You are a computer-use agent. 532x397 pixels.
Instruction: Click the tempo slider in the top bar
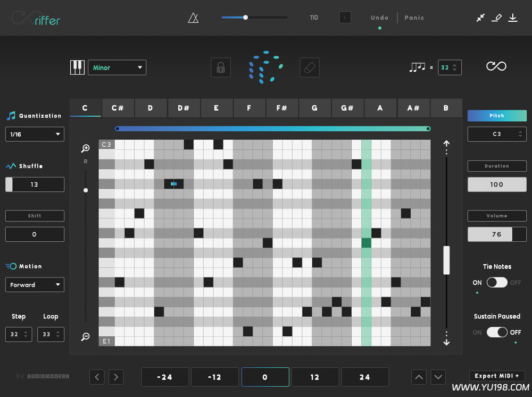pos(245,18)
